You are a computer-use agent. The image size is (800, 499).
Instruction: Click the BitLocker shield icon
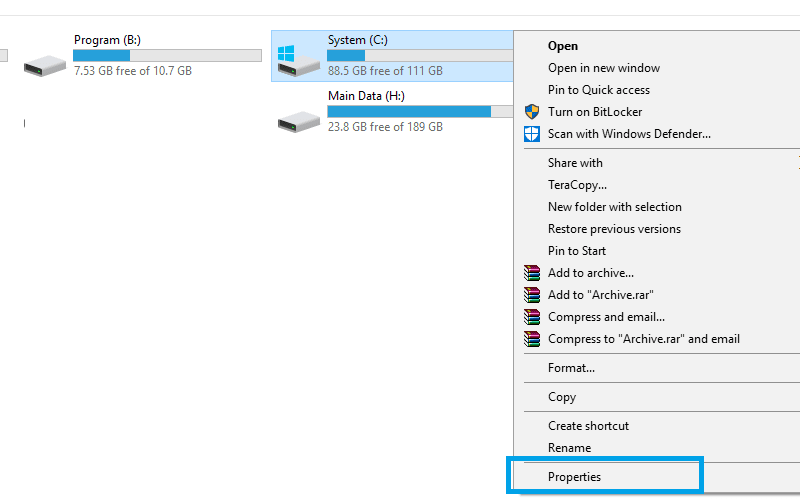[x=532, y=112]
